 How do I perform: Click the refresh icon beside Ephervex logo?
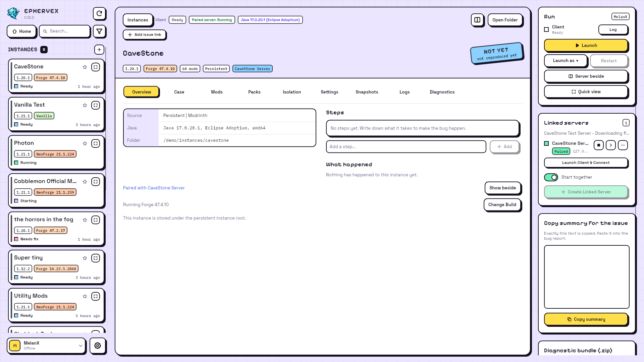[99, 13]
